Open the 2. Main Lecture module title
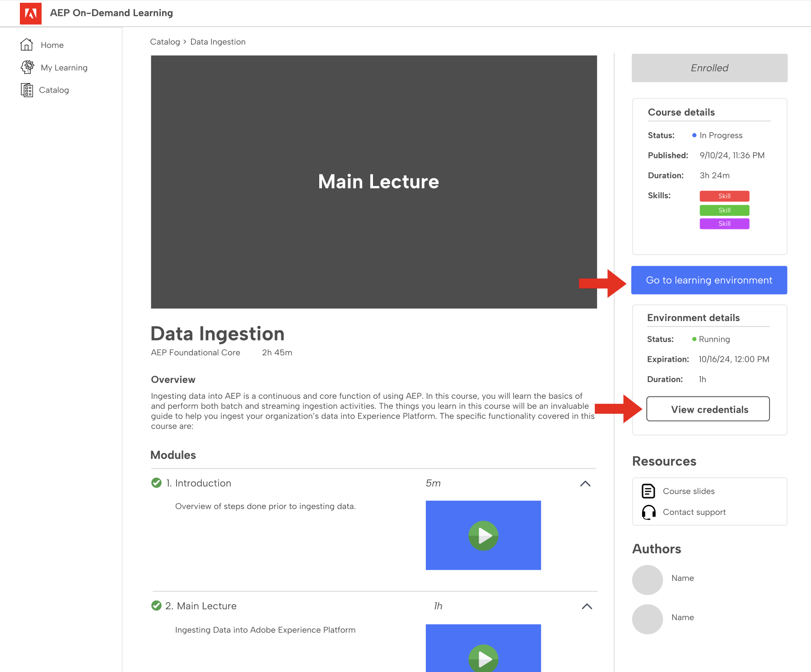This screenshot has width=811, height=672. coord(201,606)
